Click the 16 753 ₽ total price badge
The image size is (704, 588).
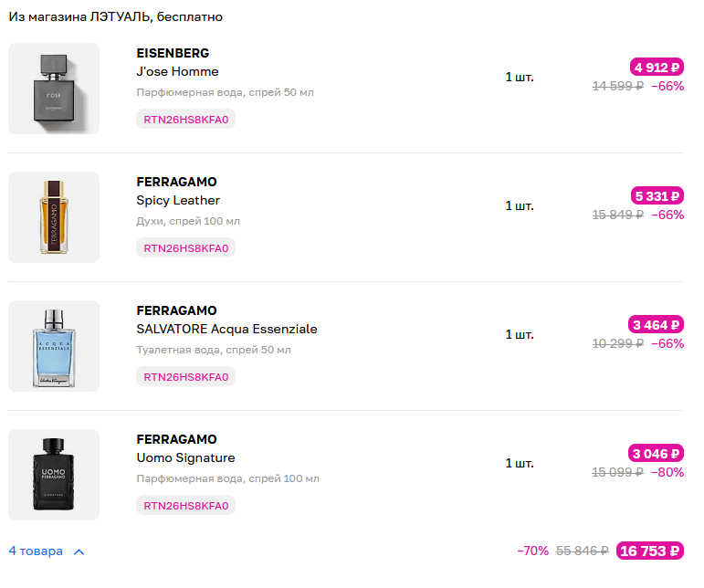click(x=650, y=551)
